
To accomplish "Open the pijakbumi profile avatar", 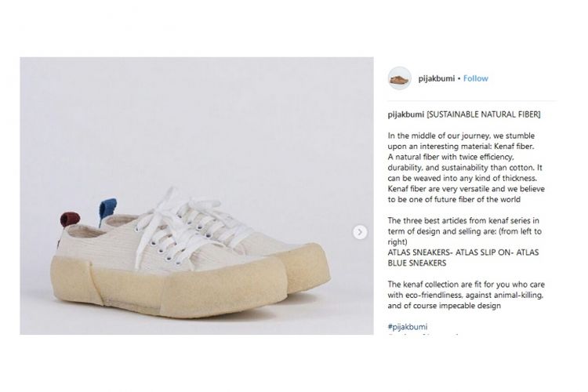I will (399, 78).
